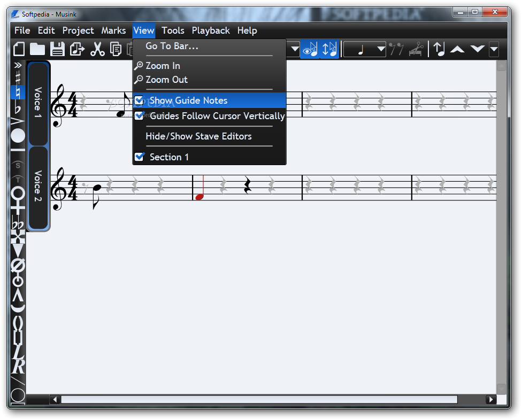Select the italic R mark tool

click(18, 367)
